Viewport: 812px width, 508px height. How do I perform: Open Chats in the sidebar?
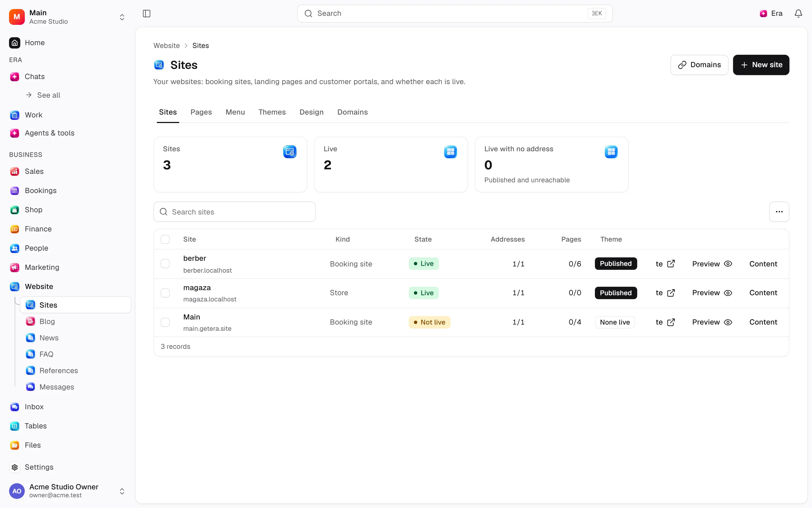pos(34,76)
